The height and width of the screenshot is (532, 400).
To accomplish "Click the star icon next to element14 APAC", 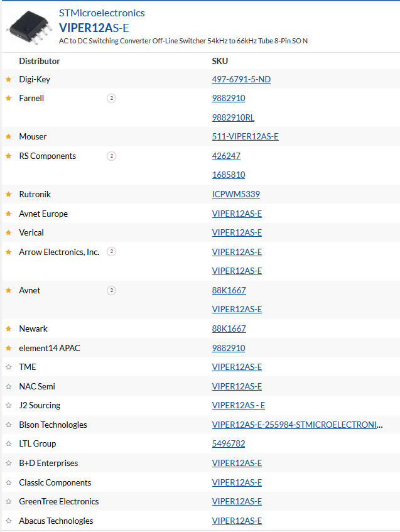I will (9, 348).
